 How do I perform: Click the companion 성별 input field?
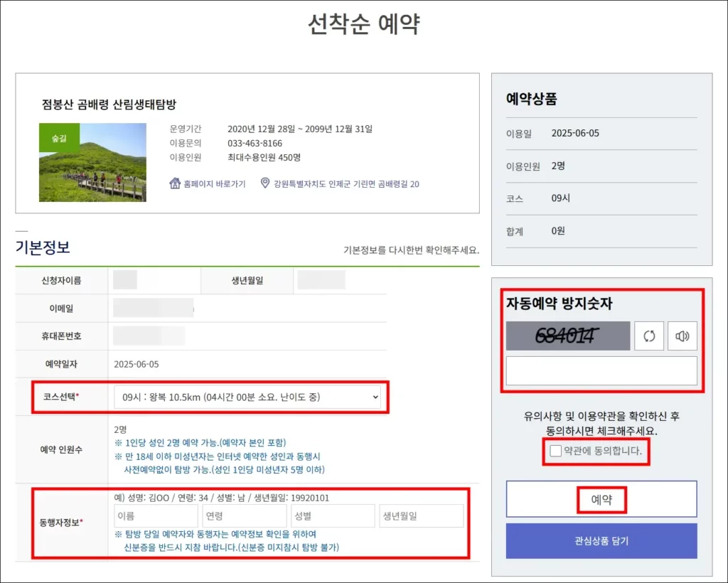click(333, 515)
